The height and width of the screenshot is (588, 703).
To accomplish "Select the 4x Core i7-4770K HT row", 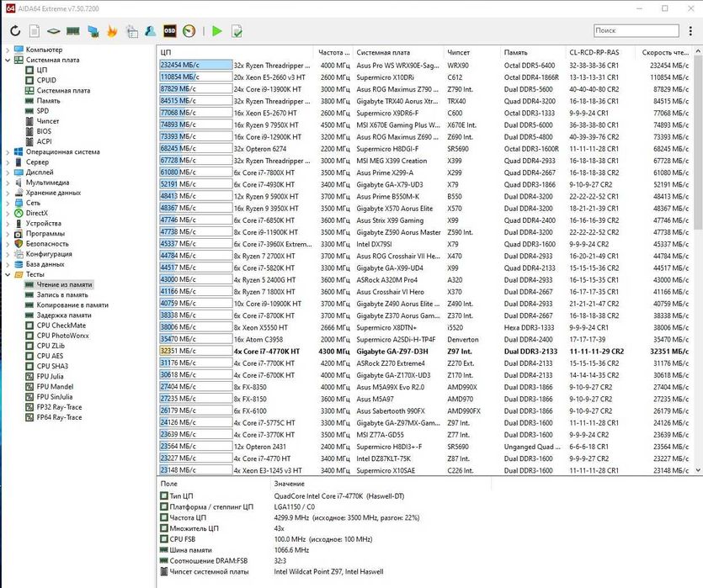I will [x=423, y=352].
